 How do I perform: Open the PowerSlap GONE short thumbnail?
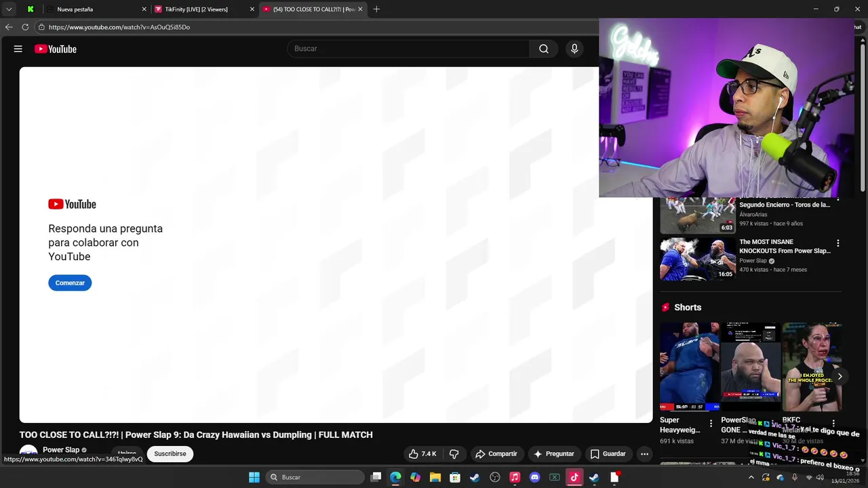pyautogui.click(x=751, y=367)
